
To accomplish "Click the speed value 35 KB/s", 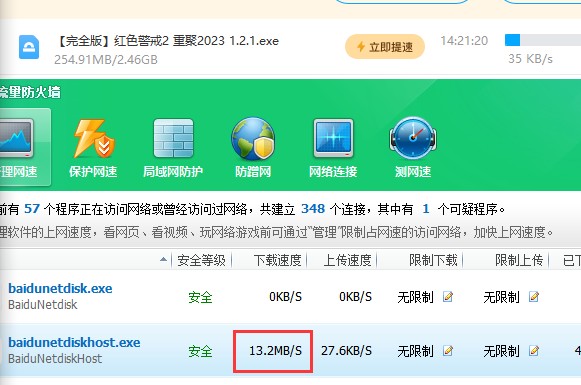I will [530, 59].
